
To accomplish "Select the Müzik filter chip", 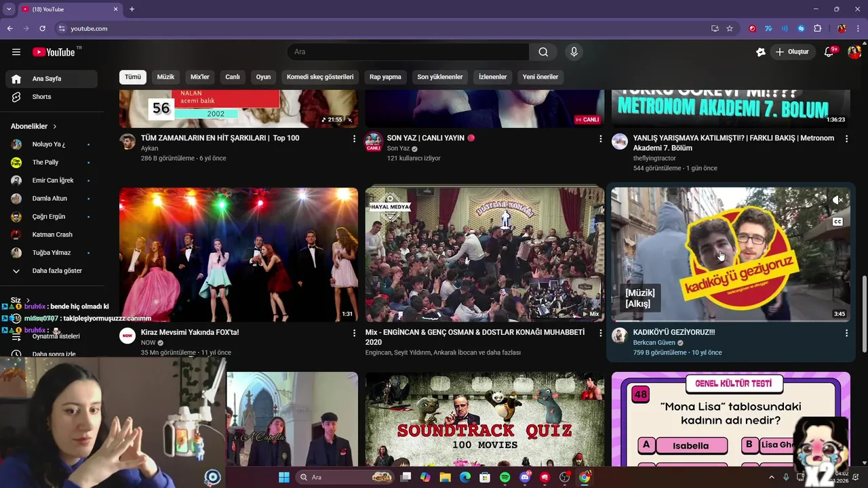I will coord(165,77).
